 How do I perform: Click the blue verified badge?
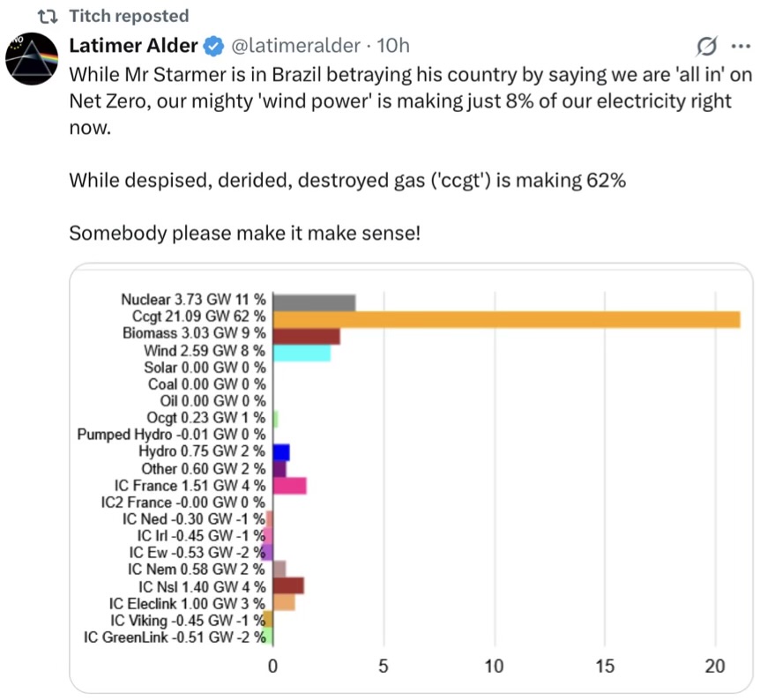pyautogui.click(x=214, y=45)
